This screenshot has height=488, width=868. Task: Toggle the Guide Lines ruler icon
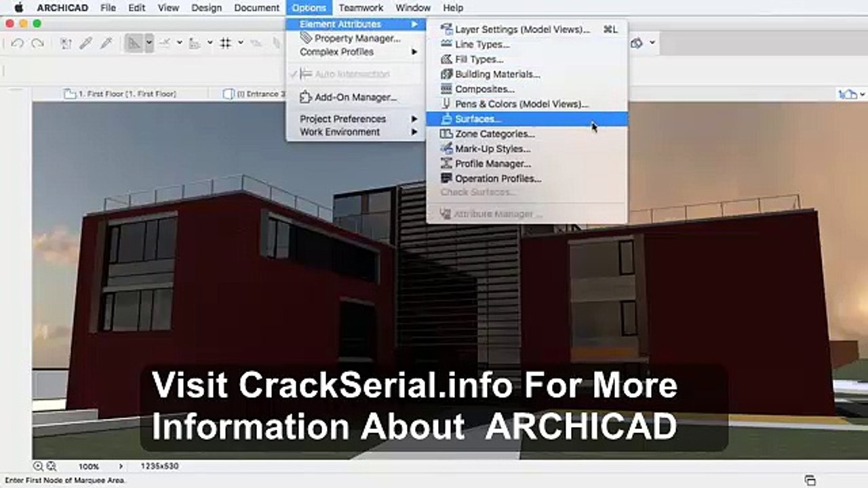134,43
